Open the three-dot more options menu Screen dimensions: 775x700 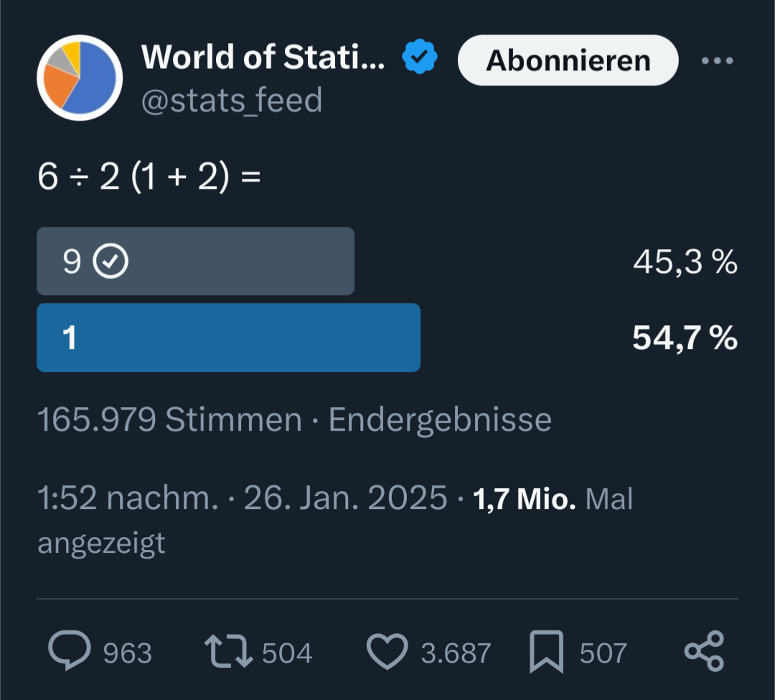coord(718,61)
